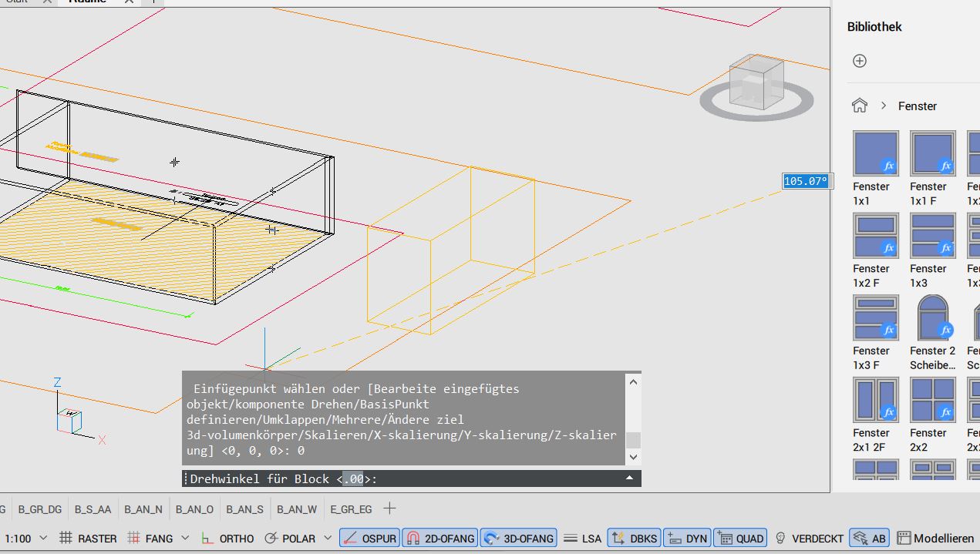Choose the Fenster 2x2 component
The height and width of the screenshot is (554, 980).
(x=932, y=400)
